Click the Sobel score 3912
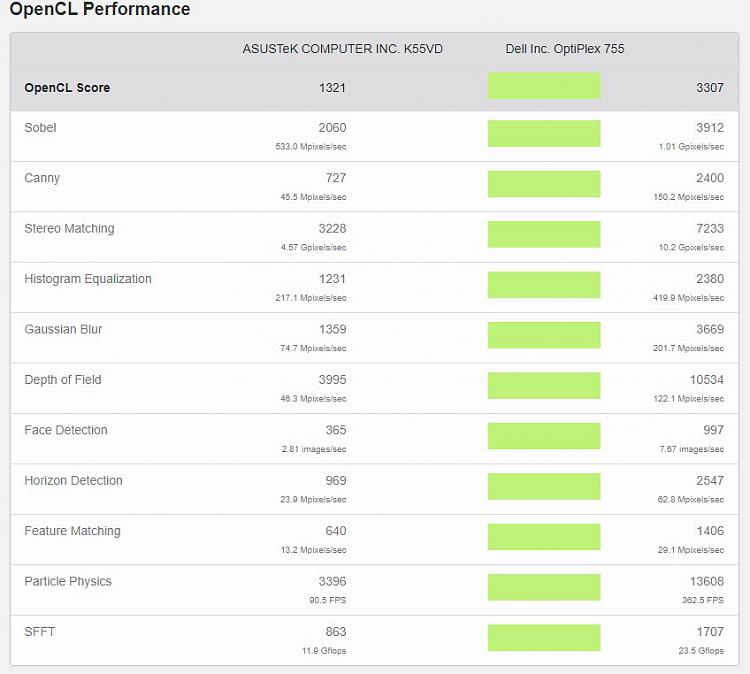750x674 pixels. pos(710,128)
